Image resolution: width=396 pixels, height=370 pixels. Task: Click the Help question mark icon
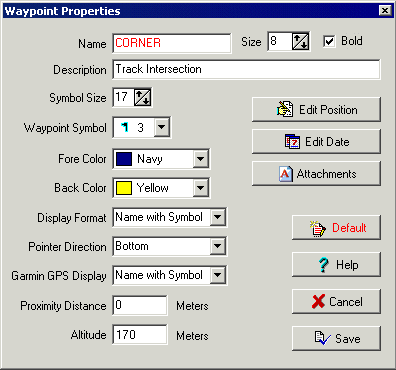point(323,265)
